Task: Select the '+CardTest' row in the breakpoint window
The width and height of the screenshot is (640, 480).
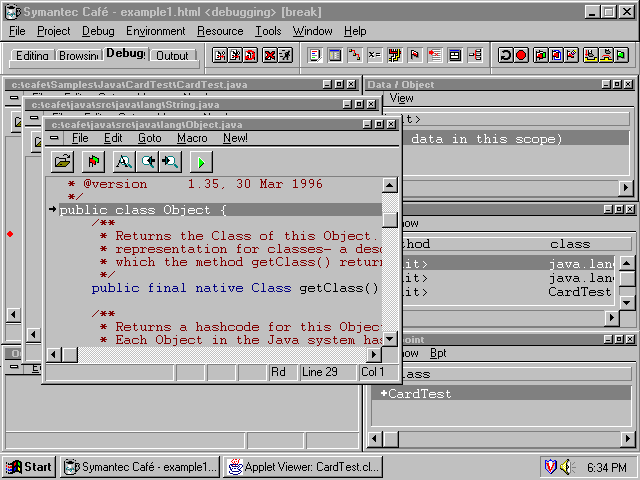Action: tap(501, 393)
